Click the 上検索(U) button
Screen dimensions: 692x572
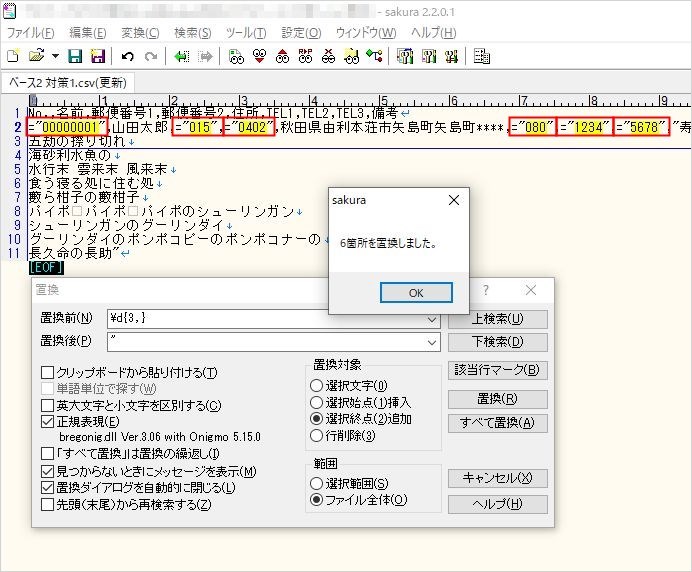[x=498, y=319]
